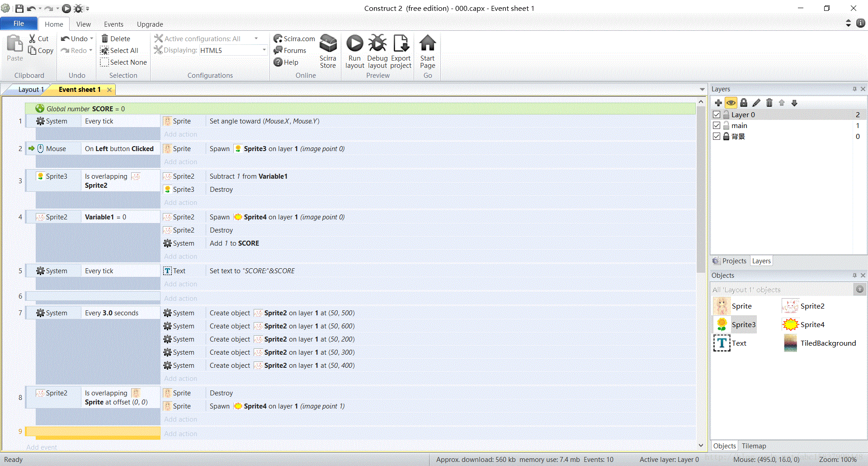Click Select All in Selection group
The image size is (868, 466).
(x=119, y=51)
